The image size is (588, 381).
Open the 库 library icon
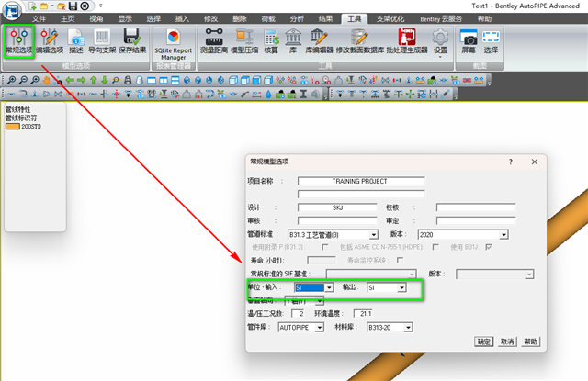pyautogui.click(x=293, y=40)
